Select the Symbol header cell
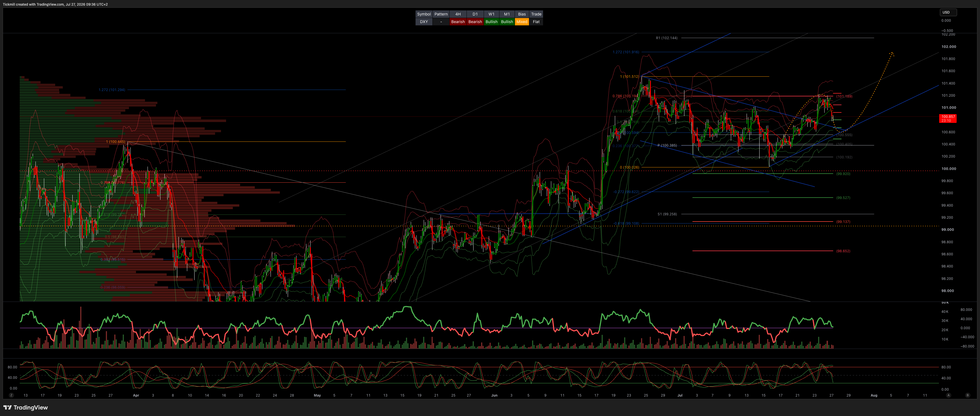This screenshot has width=980, height=416. (424, 14)
